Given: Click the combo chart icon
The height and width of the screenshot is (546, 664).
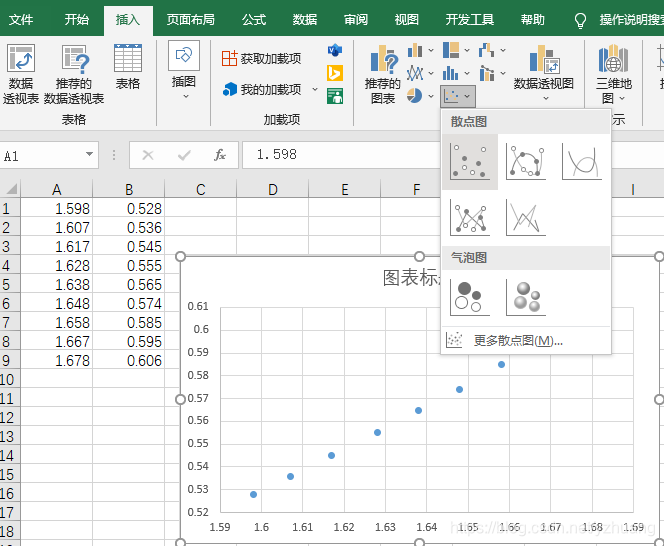Looking at the screenshot, I should tap(487, 73).
